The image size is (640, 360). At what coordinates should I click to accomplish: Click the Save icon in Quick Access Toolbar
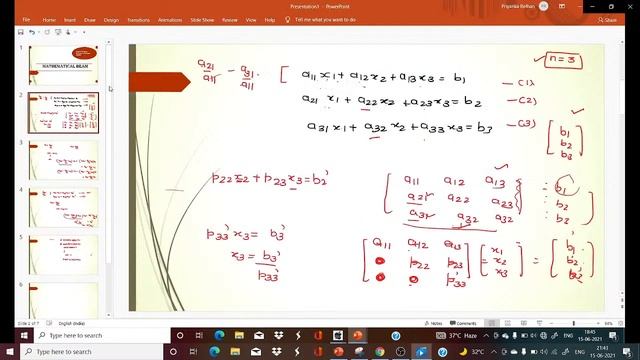[20, 32]
